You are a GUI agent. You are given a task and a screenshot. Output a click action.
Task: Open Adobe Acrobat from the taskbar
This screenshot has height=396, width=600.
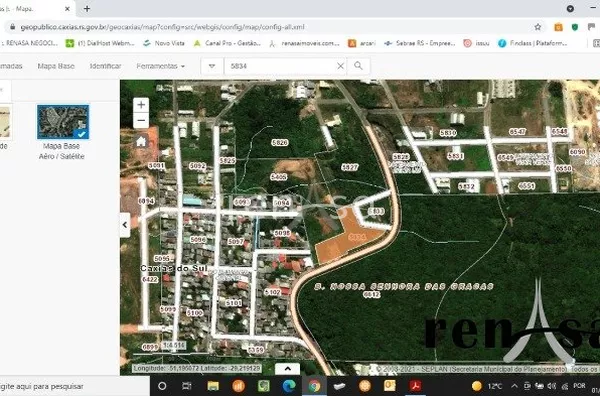[x=415, y=386]
